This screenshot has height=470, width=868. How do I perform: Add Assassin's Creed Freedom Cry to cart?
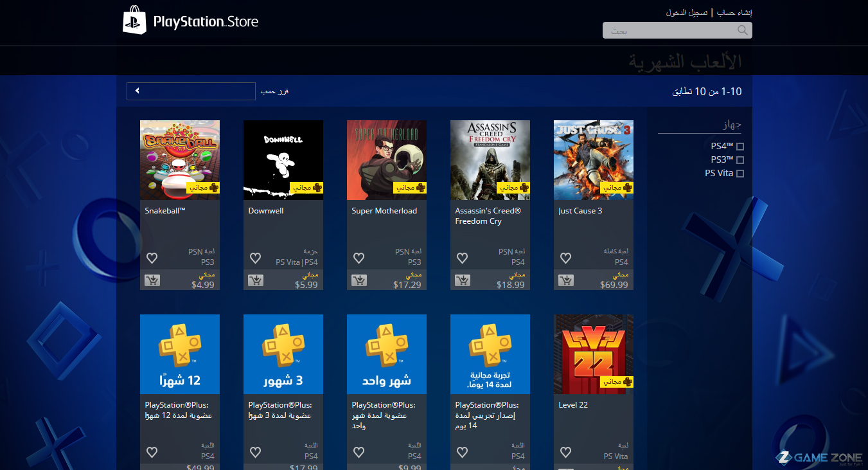point(463,280)
